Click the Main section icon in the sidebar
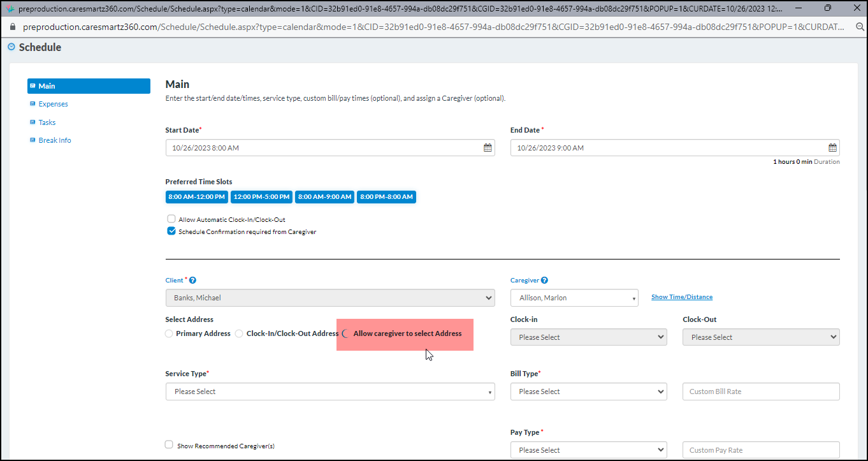 point(33,85)
